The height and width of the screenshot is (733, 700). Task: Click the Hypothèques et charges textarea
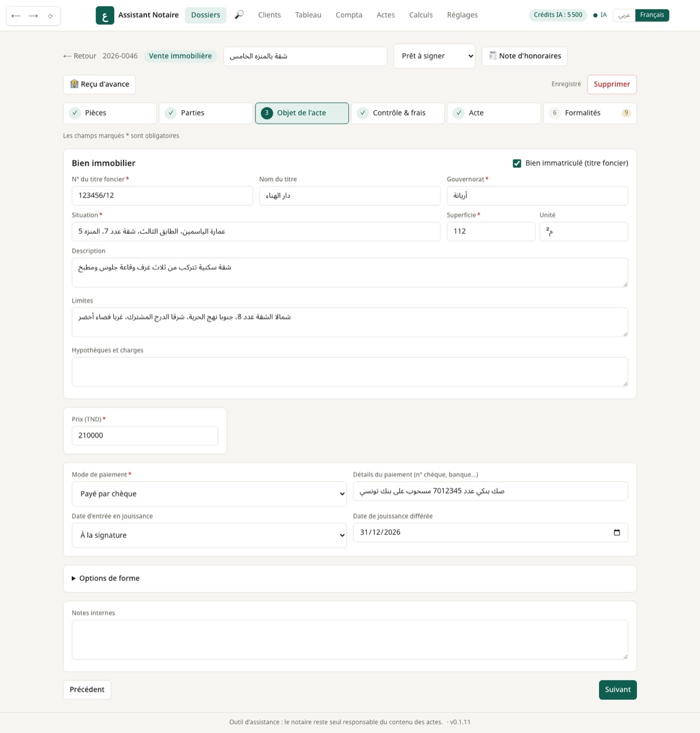350,372
